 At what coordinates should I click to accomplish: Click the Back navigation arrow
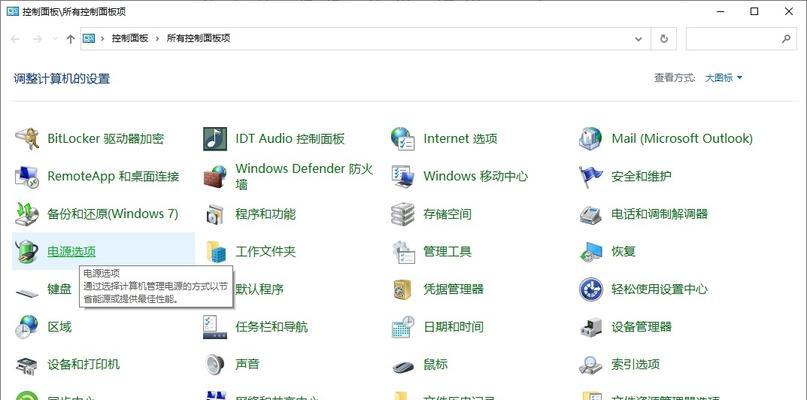click(x=15, y=39)
